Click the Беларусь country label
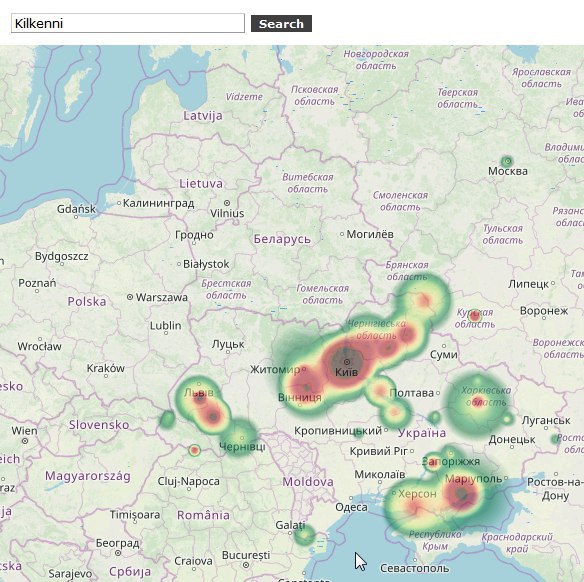The height and width of the screenshot is (582, 584). pos(282,239)
